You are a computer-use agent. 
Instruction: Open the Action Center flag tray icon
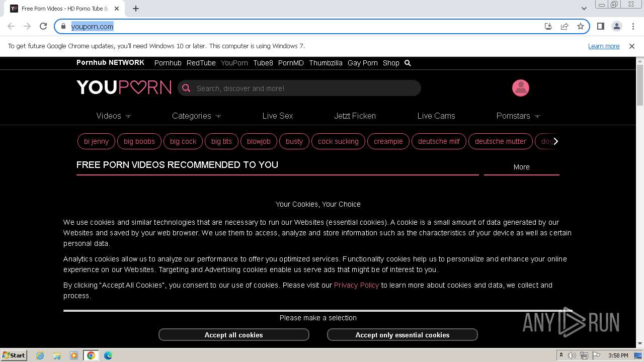coord(596,355)
